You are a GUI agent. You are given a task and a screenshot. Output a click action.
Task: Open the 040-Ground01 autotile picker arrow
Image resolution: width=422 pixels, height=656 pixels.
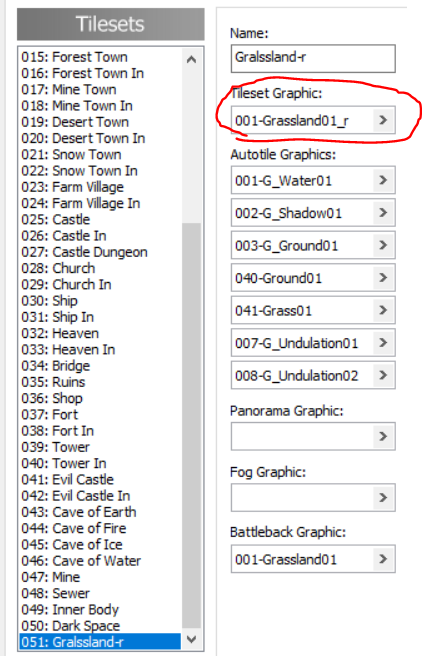click(383, 278)
